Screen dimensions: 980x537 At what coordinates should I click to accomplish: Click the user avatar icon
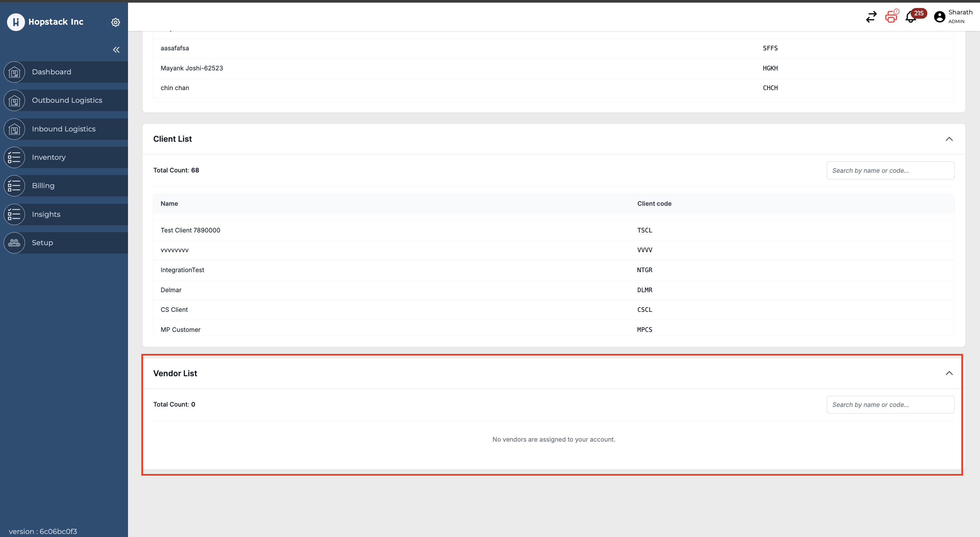940,17
